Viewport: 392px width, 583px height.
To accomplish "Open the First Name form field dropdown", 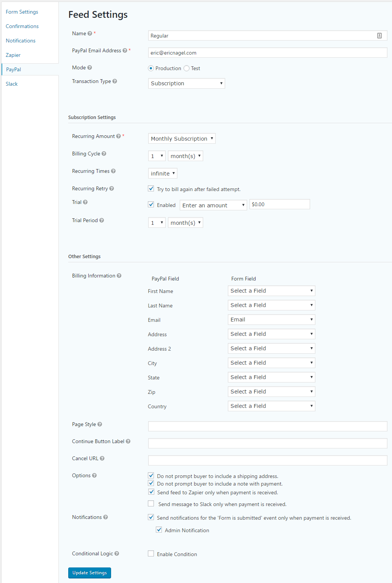I will point(271,291).
